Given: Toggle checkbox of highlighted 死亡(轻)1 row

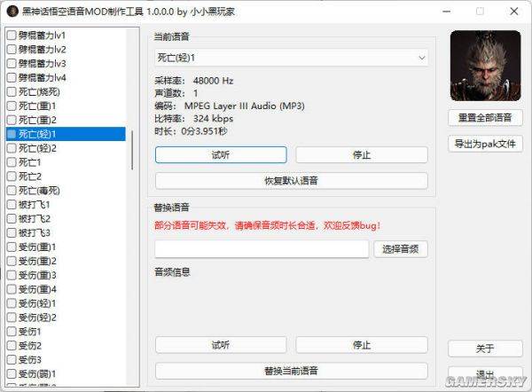Looking at the screenshot, I should [12, 134].
